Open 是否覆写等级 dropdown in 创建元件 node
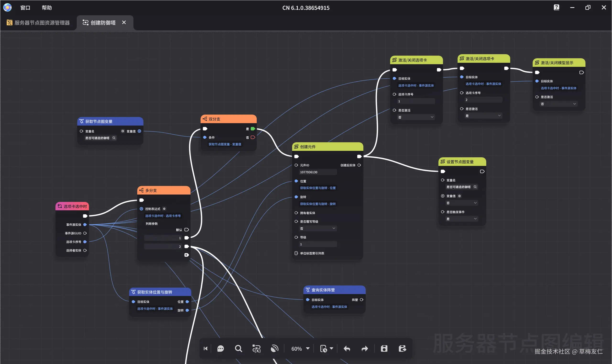The height and width of the screenshot is (364, 612). (317, 228)
